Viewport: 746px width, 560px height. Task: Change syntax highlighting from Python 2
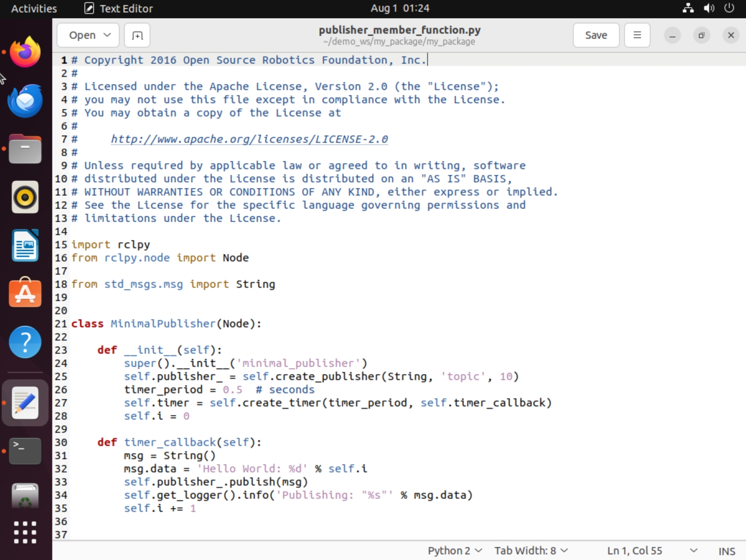453,550
